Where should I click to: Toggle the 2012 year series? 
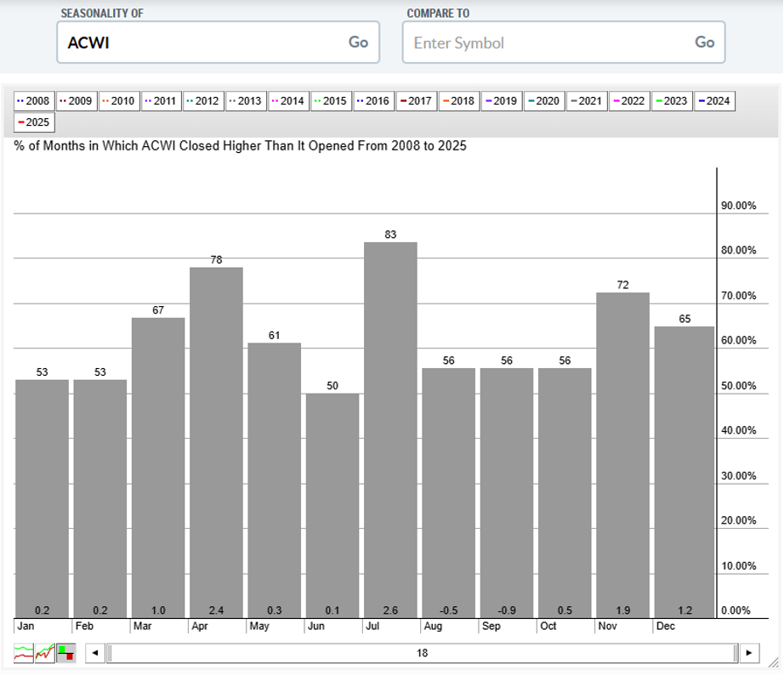(x=203, y=100)
